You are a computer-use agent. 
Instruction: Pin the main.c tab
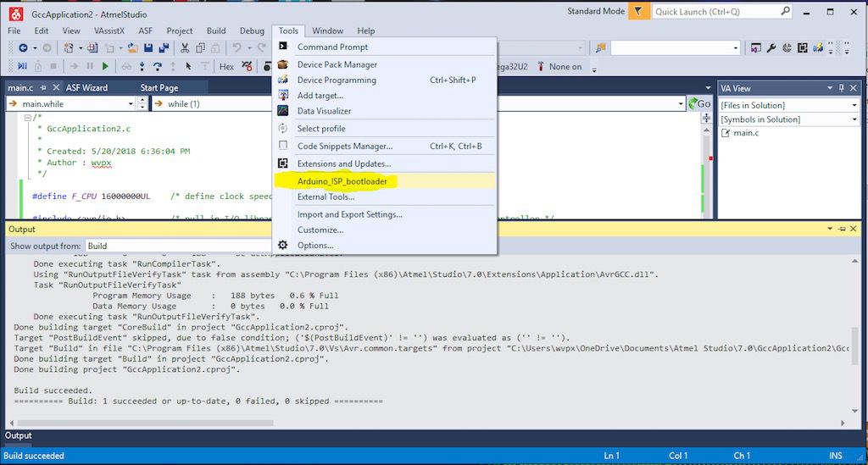tap(43, 87)
